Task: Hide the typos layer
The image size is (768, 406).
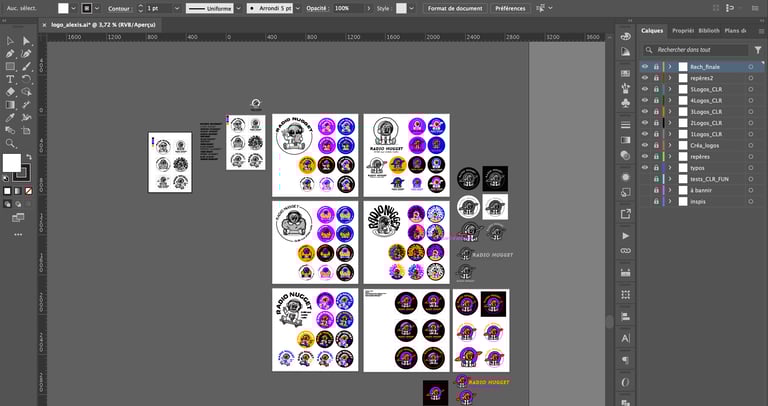Action: (645, 168)
